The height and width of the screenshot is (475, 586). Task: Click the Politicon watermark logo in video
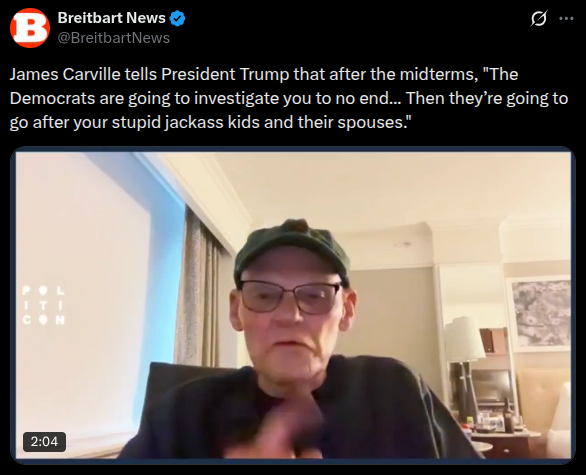(43, 305)
